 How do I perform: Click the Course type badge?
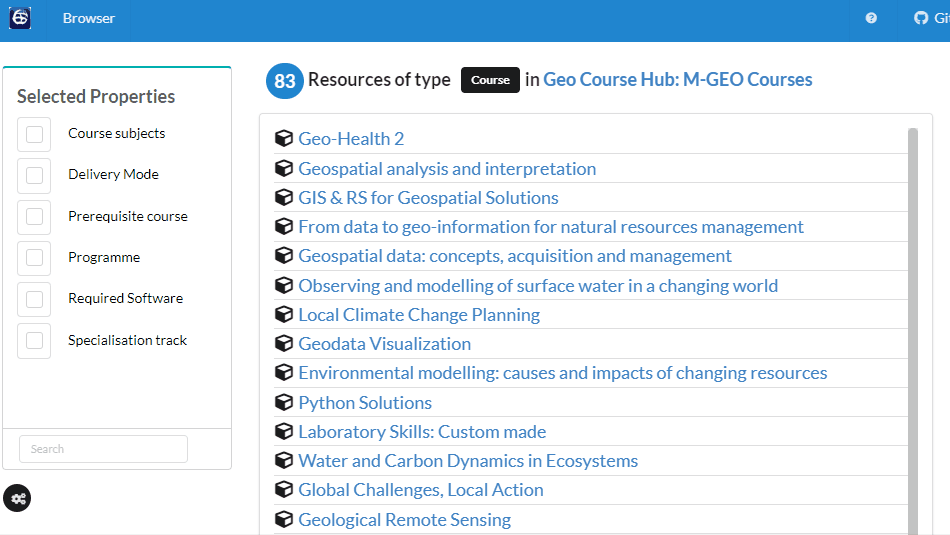pos(490,80)
